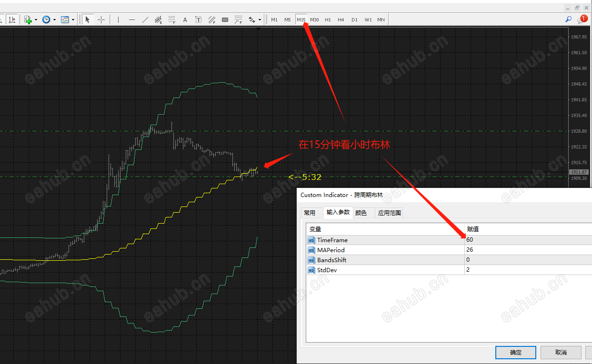
Task: Switch chart to W1 timeframe
Action: (x=368, y=20)
